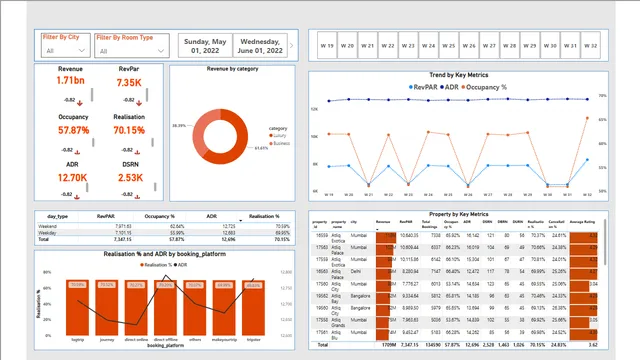Click the Occupancy data point at W 32
640x360 pixels.
click(x=587, y=118)
